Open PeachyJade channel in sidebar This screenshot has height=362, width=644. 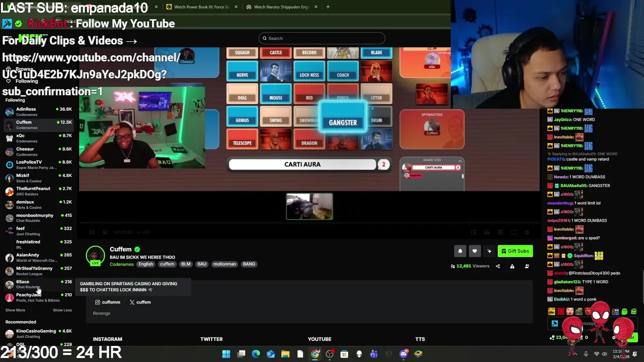click(38, 297)
